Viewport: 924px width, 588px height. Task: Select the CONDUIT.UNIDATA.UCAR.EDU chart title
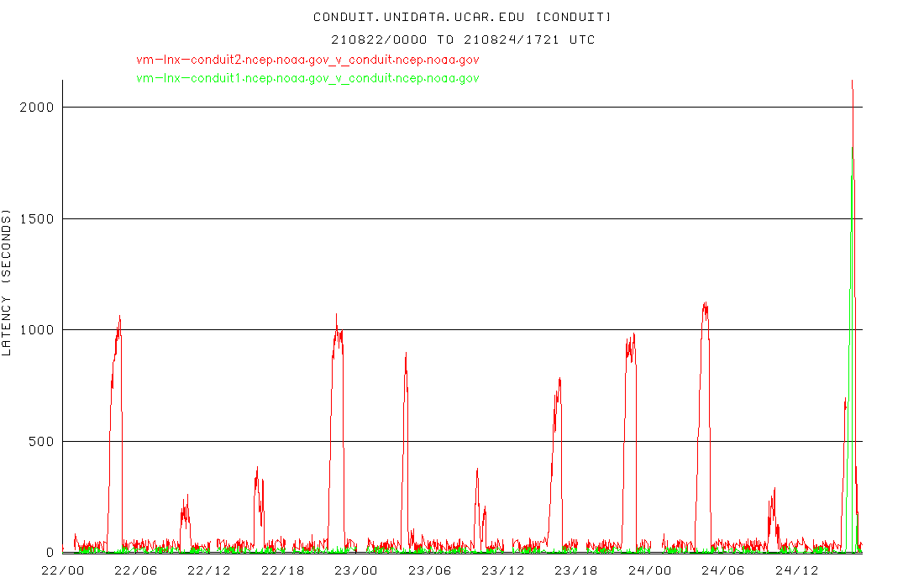tap(463, 17)
